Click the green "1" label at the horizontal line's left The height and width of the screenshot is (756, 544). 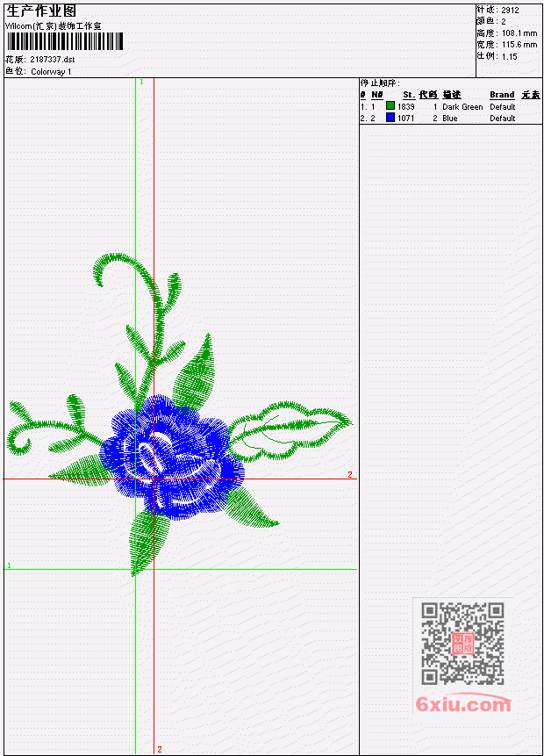(9, 565)
